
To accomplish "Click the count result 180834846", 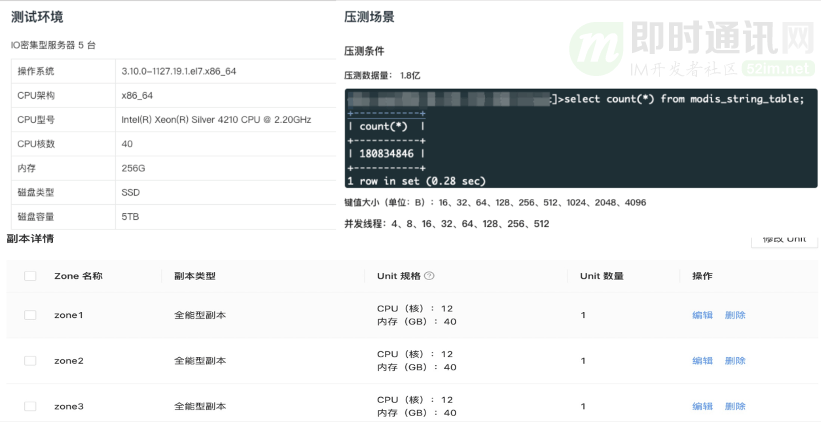I will tap(386, 153).
